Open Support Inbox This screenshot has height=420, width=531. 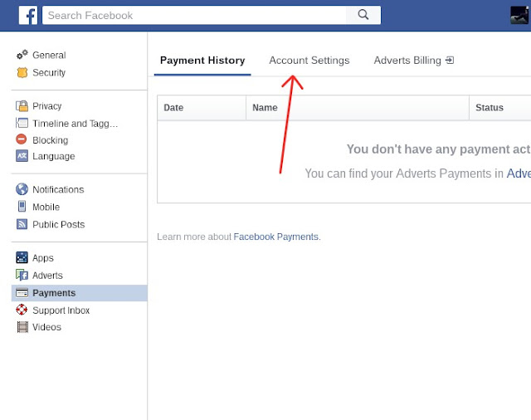pyautogui.click(x=61, y=310)
